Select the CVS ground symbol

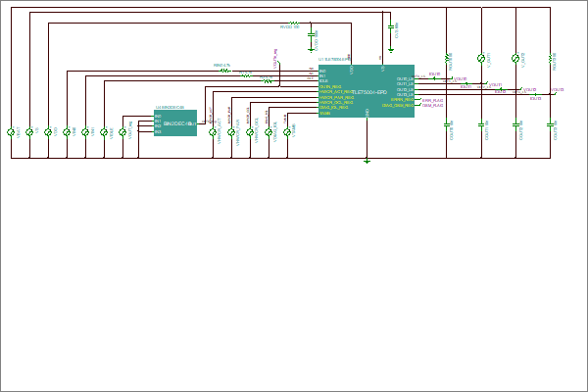[391, 50]
